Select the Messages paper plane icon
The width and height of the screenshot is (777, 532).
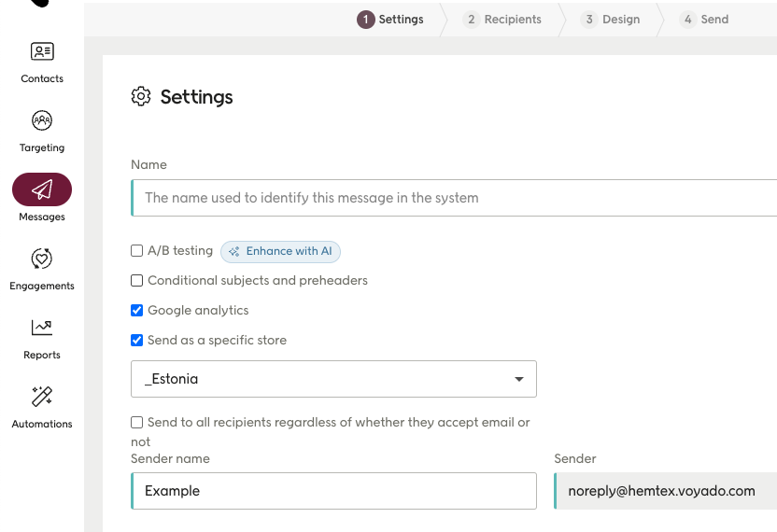tap(42, 190)
